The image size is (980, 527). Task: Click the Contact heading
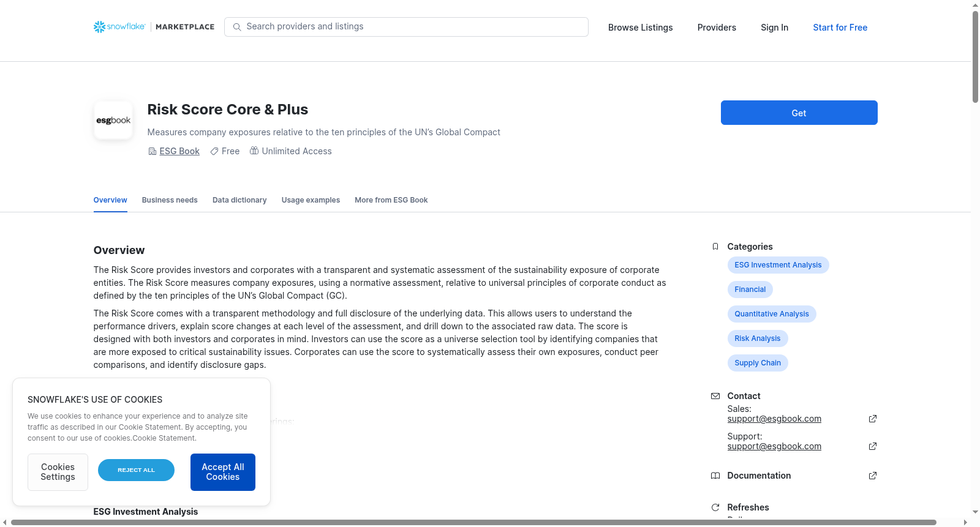[x=744, y=396]
